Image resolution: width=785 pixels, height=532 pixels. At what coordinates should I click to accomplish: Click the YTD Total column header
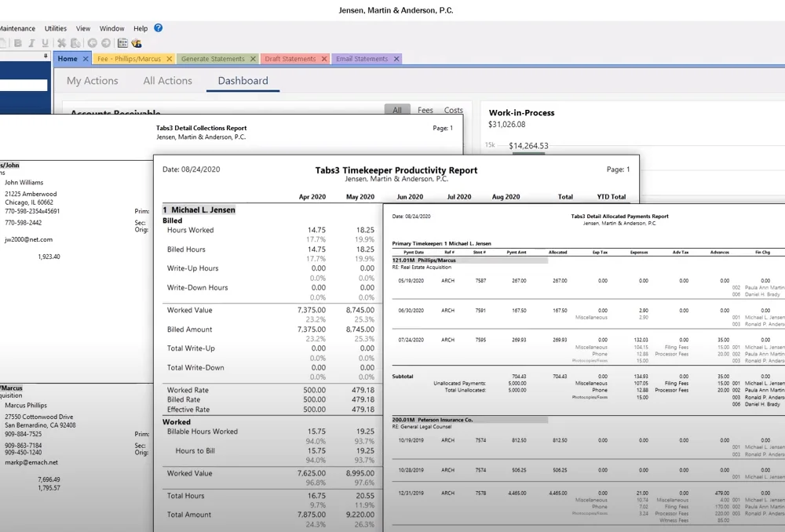(612, 197)
